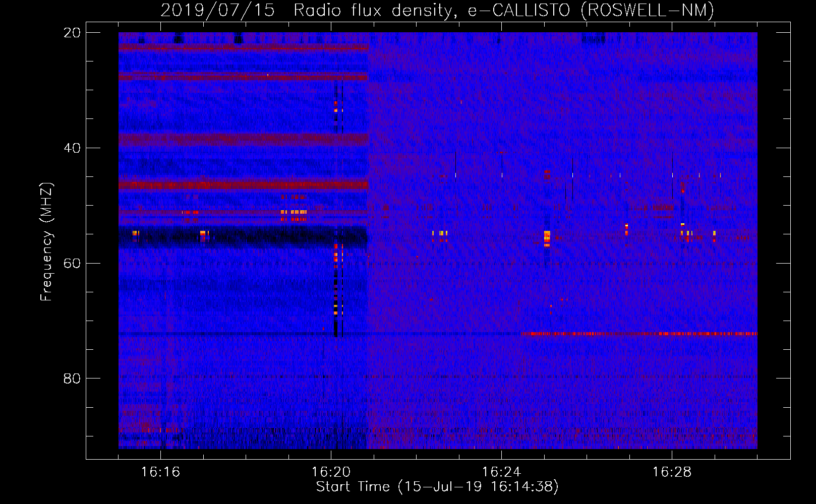Click the frequency tick label 80
Viewport: 816px width, 504px height.
coord(72,379)
